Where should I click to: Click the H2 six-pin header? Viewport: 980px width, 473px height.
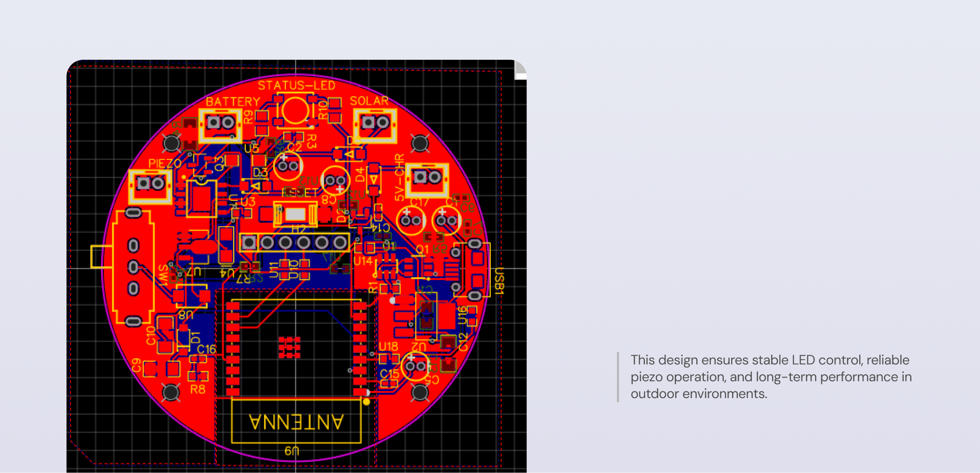pos(294,243)
